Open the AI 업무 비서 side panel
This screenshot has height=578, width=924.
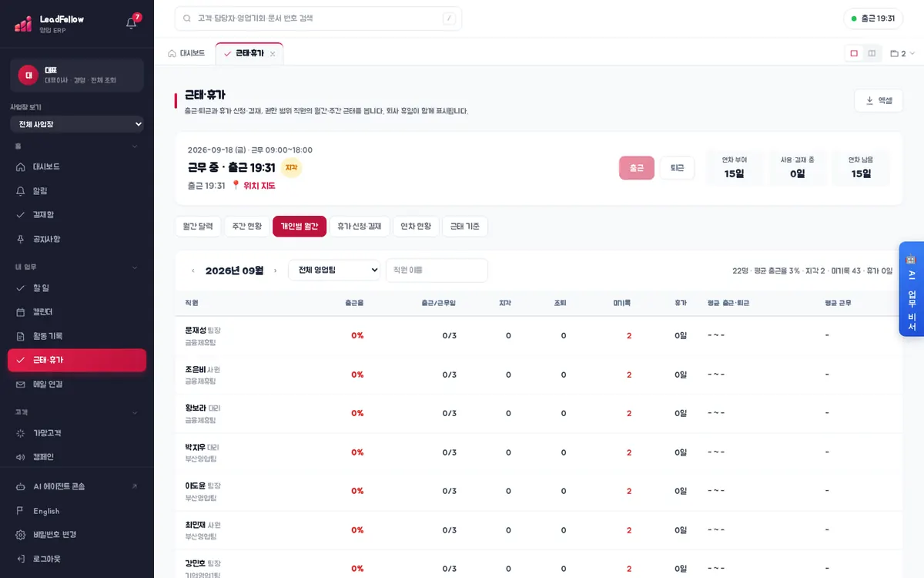(x=911, y=289)
